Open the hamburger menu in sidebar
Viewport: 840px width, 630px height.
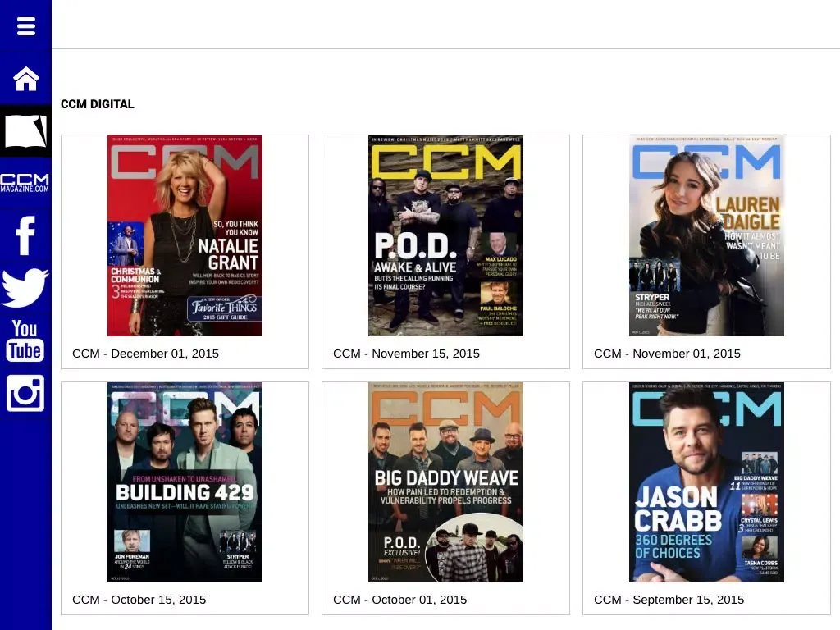click(25, 25)
